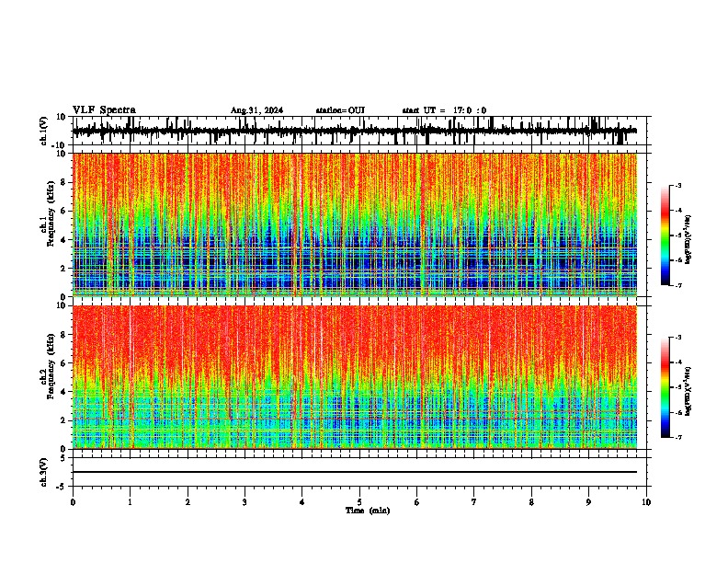728x563 pixels.
Task: Click time axis tick label '10'
Action: (x=646, y=502)
